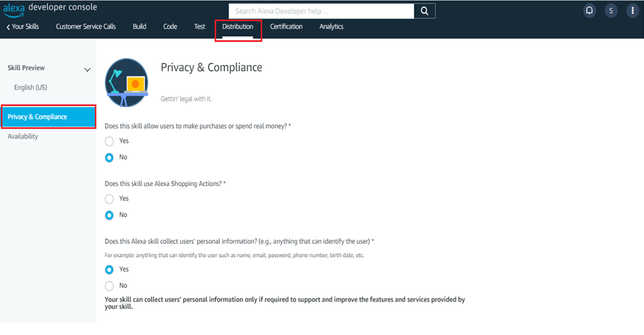Focus the Search Alexa Developer help field
This screenshot has width=644, height=335.
click(x=321, y=11)
